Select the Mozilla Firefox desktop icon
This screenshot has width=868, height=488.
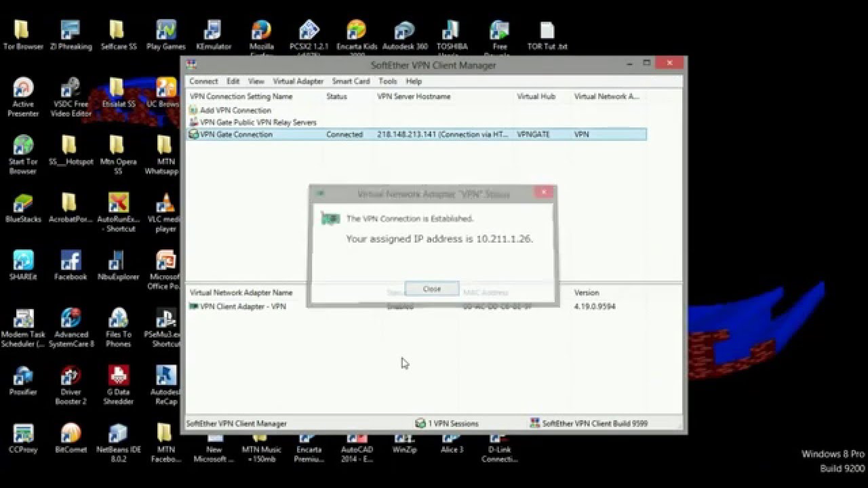pyautogui.click(x=261, y=37)
